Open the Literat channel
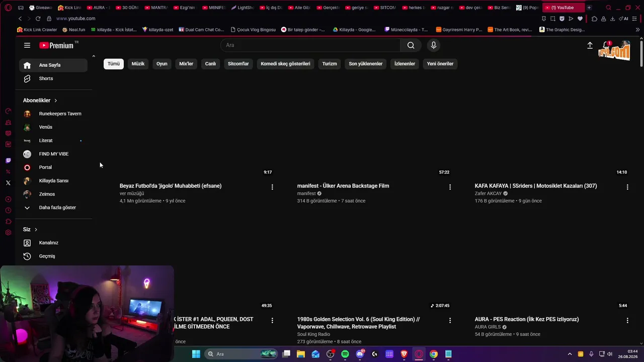644x362 pixels. (53, 140)
